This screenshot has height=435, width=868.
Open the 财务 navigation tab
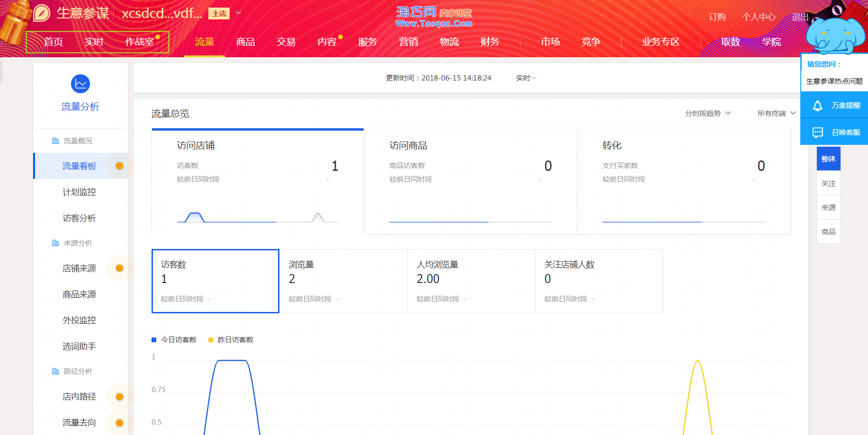coord(490,42)
